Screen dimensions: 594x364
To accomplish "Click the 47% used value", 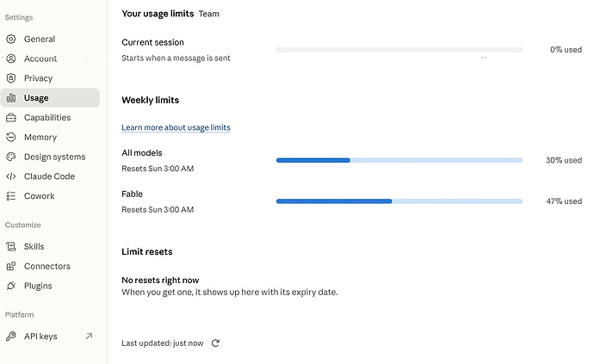I will [564, 201].
